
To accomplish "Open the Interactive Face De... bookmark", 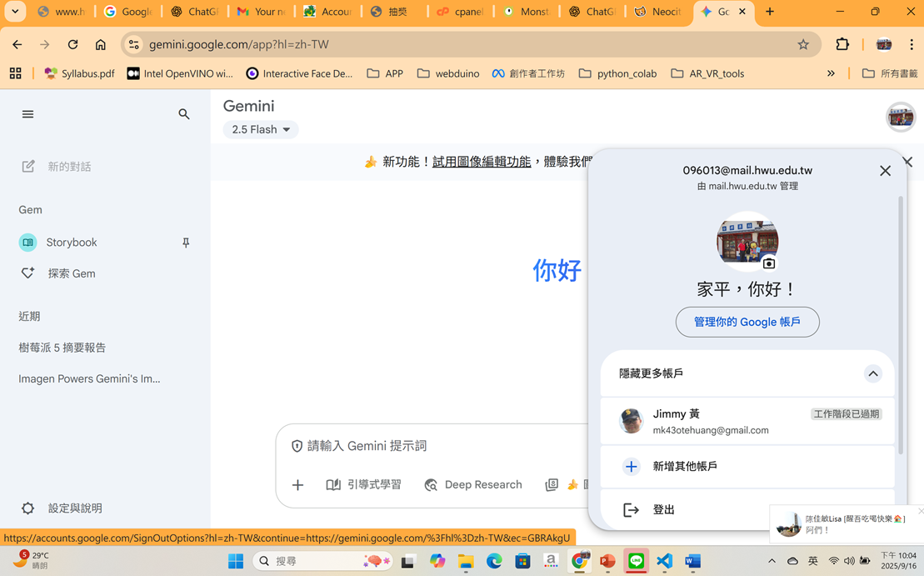I will (x=299, y=73).
